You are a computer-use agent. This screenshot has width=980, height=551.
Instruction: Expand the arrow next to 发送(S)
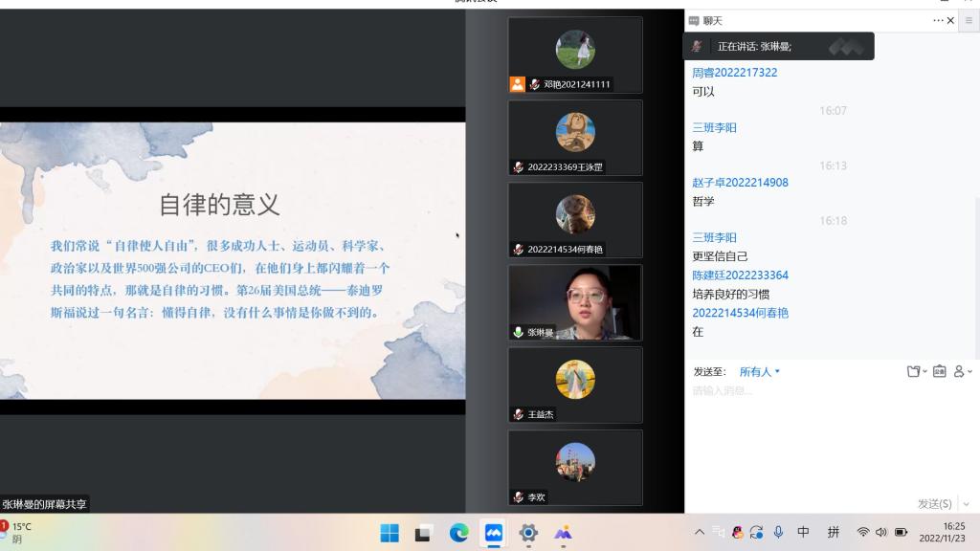pos(966,504)
